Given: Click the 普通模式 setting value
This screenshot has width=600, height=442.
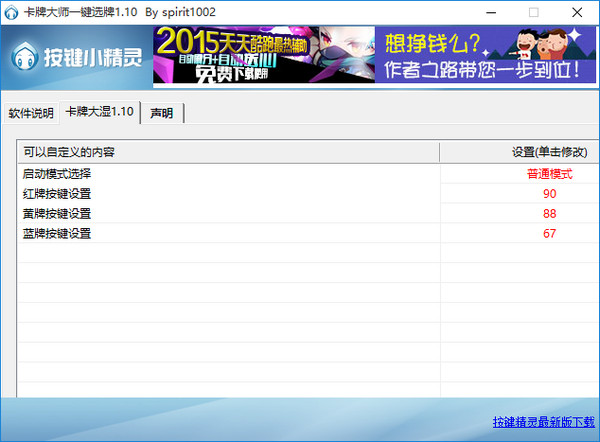Looking at the screenshot, I should [x=549, y=174].
